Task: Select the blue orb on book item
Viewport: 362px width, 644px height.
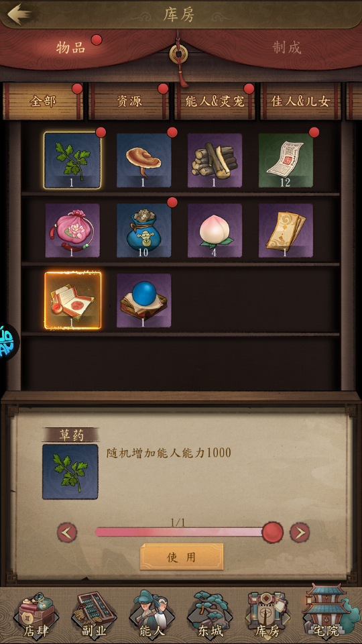Action: (x=143, y=301)
